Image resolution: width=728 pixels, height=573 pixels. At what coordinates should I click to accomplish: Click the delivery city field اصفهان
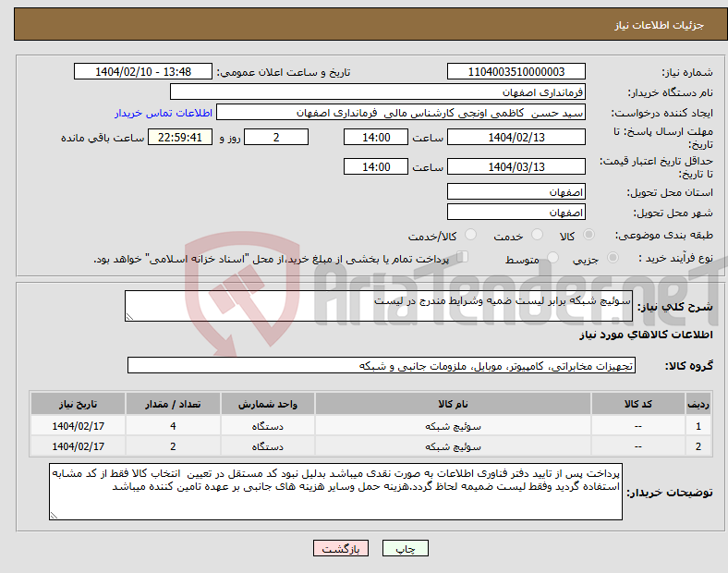tap(516, 212)
